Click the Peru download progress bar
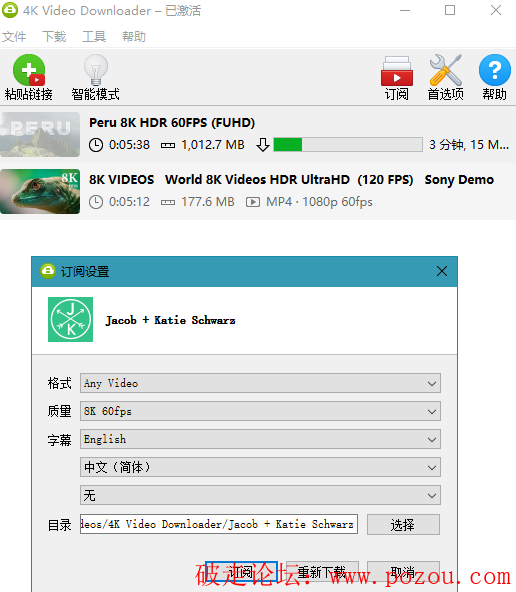The image size is (516, 592). pyautogui.click(x=348, y=145)
